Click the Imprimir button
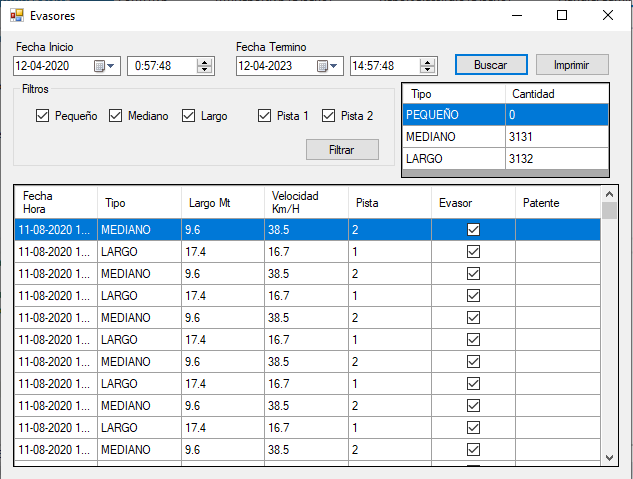Image resolution: width=633 pixels, height=479 pixels. tap(572, 64)
